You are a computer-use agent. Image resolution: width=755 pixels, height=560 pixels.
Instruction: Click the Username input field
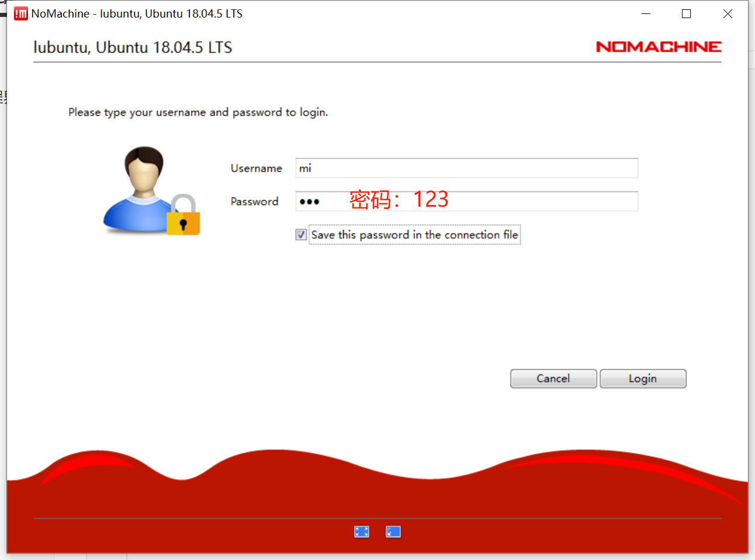tap(466, 168)
